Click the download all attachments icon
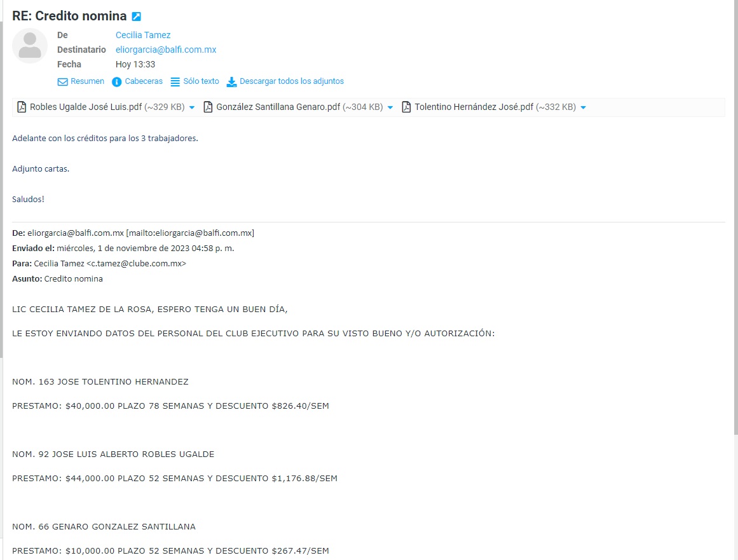Viewport: 738px width, 560px height. point(231,82)
